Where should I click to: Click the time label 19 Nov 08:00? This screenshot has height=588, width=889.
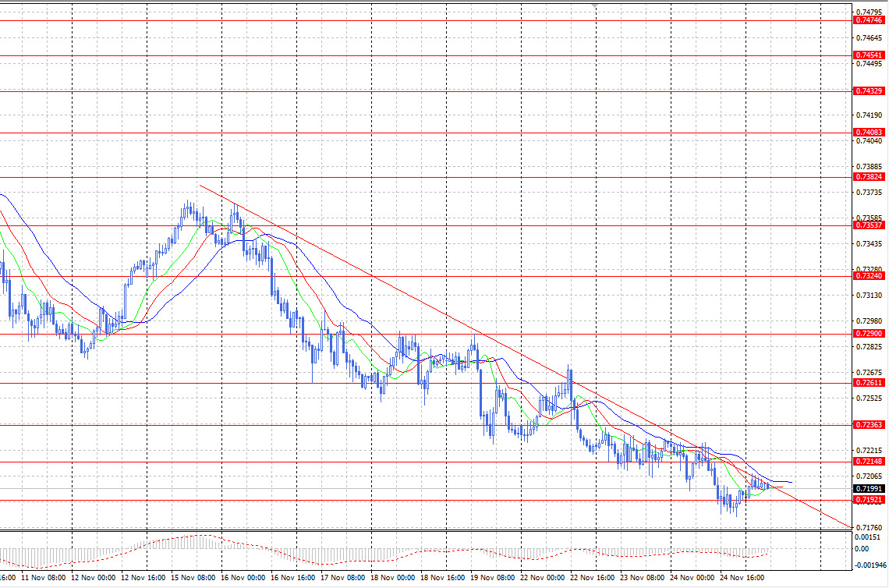tap(492, 578)
